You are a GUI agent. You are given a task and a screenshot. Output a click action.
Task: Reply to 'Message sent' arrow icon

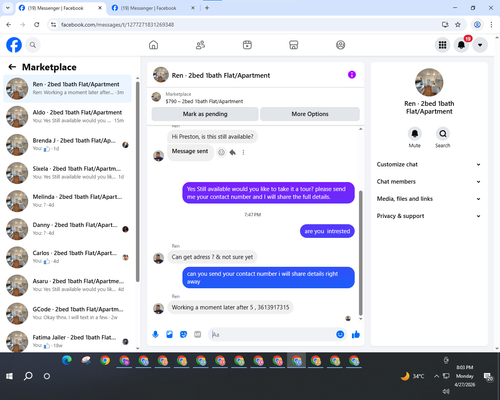pos(233,152)
